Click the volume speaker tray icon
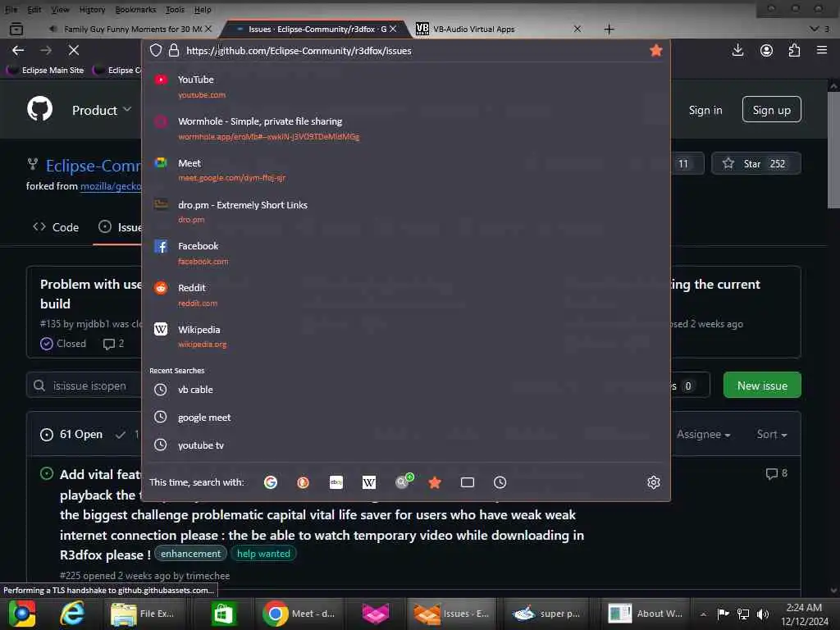 click(x=764, y=614)
